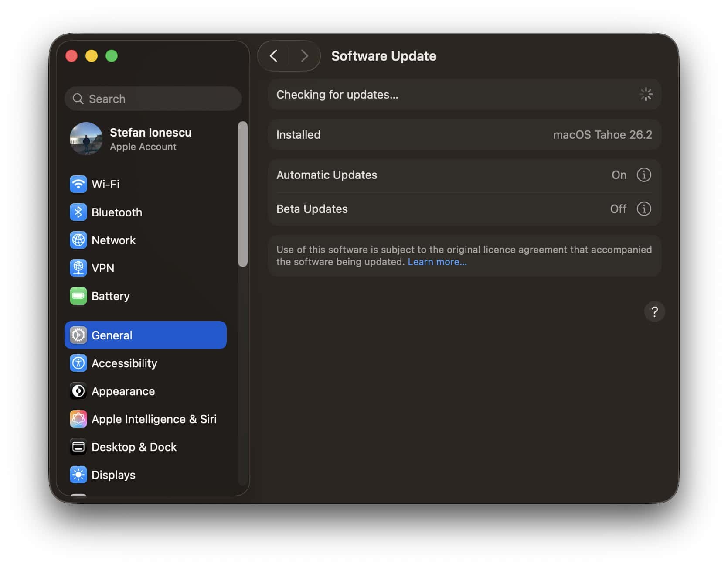Minimize window with yellow button
Image resolution: width=728 pixels, height=568 pixels.
pyautogui.click(x=92, y=56)
